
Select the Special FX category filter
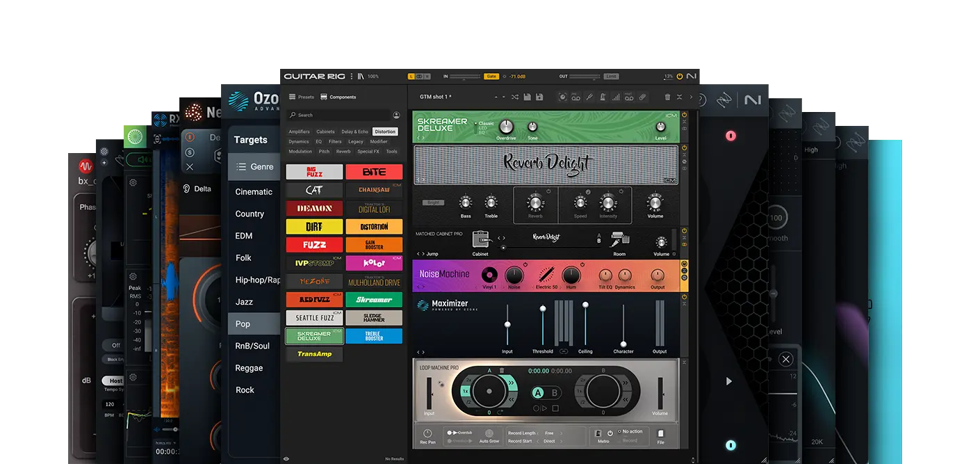(368, 151)
